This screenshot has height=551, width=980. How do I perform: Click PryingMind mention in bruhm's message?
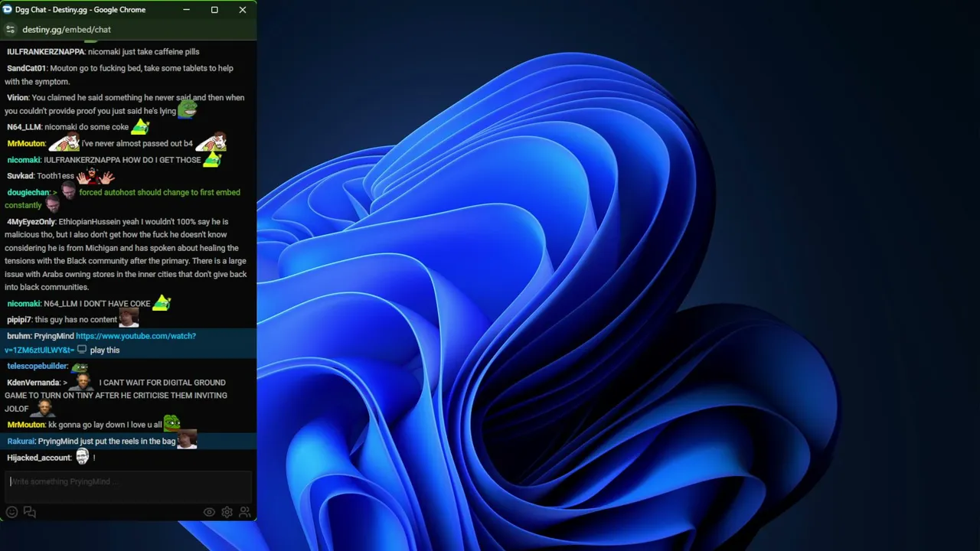click(54, 336)
